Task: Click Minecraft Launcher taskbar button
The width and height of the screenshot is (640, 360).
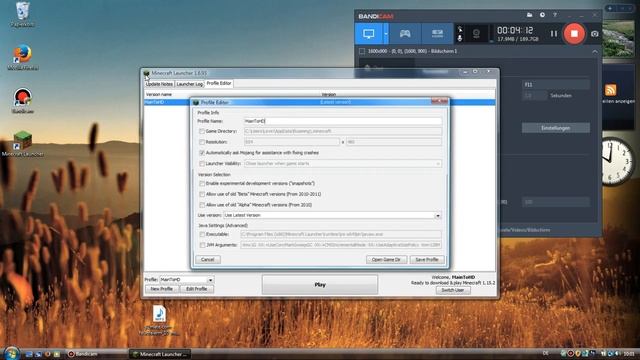Action: pos(160,354)
